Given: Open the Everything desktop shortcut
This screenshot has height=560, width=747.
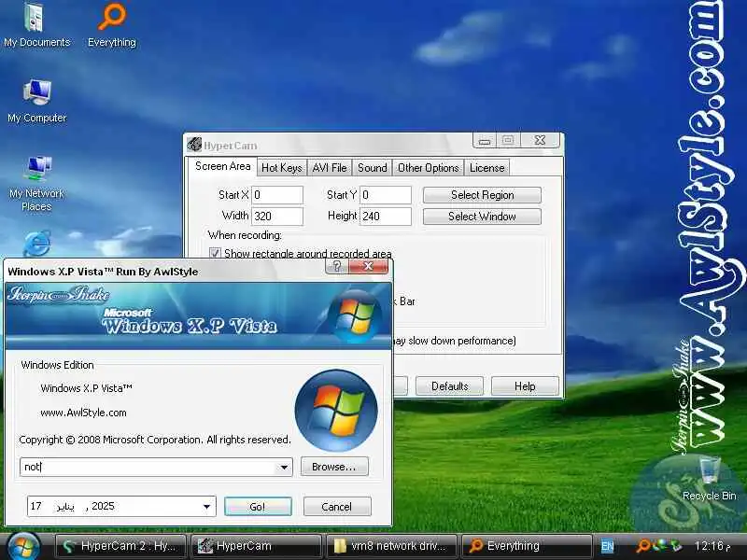Looking at the screenshot, I should click(x=112, y=25).
